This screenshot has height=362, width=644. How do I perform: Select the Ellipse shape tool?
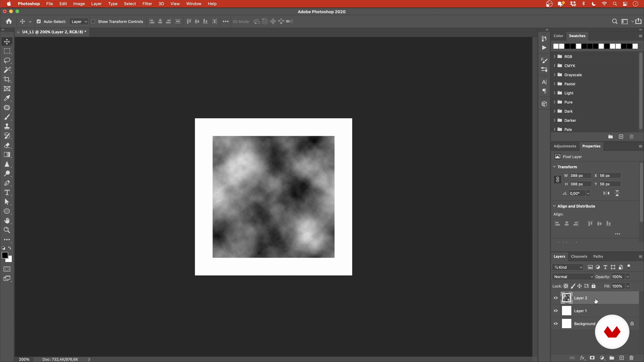coord(7,211)
